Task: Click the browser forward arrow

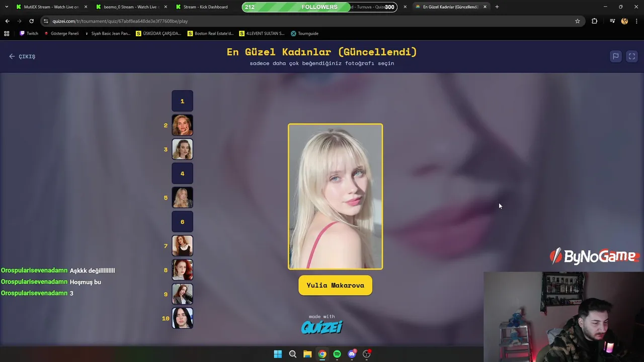Action: (x=19, y=21)
